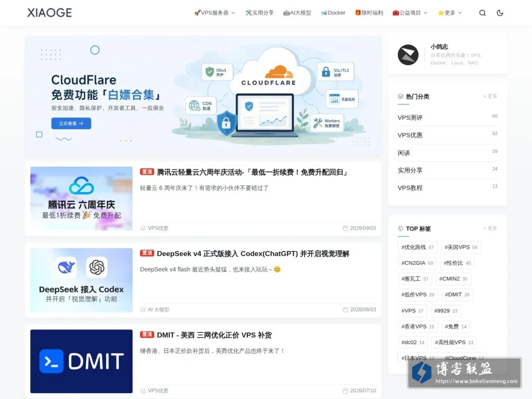Click the 小鸽志 author avatar
The image size is (532, 399).
pyautogui.click(x=408, y=55)
